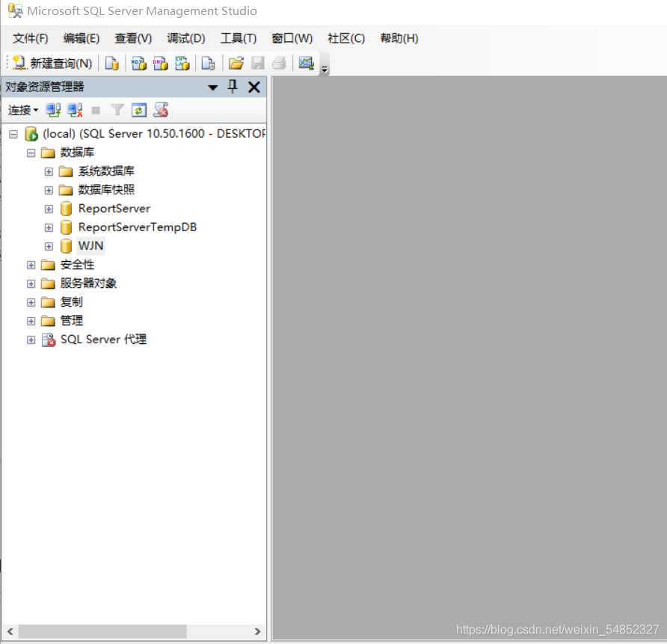Open the Object Explorer window position dropdown
The height and width of the screenshot is (644, 667).
point(212,88)
